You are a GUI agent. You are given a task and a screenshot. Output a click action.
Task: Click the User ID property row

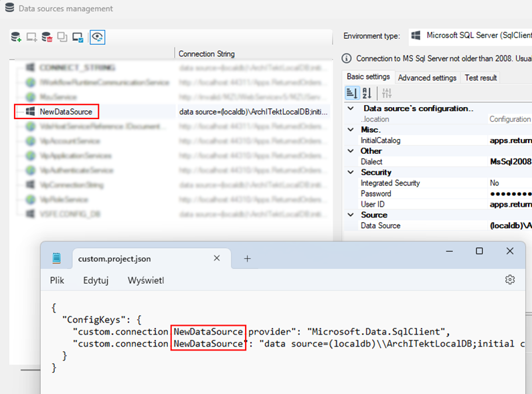445,204
